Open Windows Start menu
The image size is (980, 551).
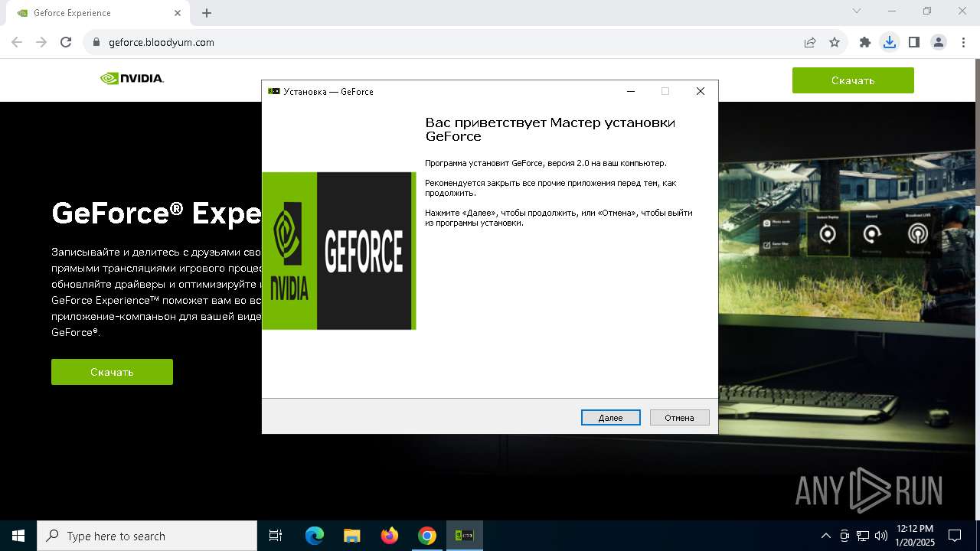pyautogui.click(x=18, y=536)
